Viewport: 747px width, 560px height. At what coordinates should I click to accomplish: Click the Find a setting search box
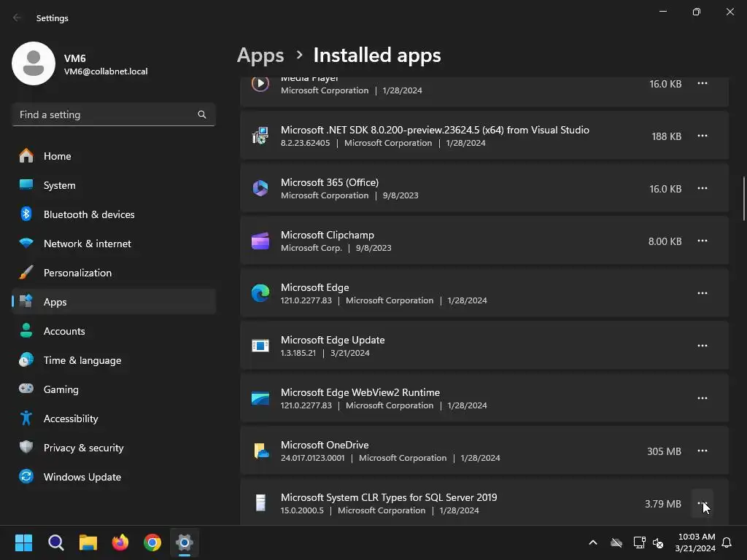(x=106, y=114)
